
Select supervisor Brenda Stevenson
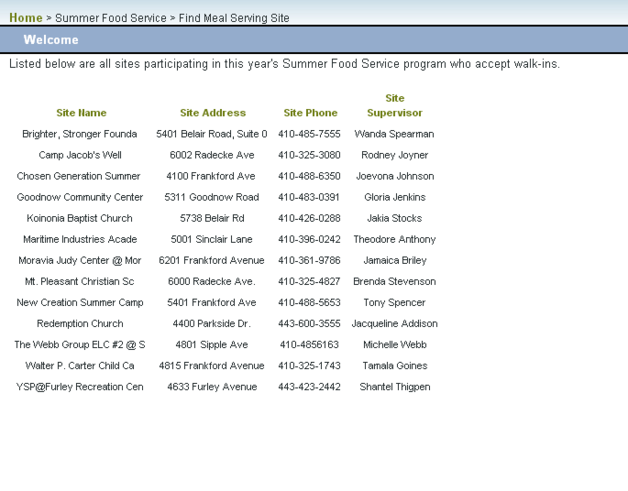[x=394, y=281]
